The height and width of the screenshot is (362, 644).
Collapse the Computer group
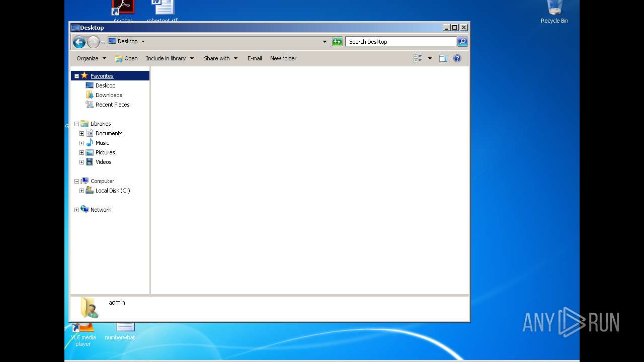coord(76,181)
